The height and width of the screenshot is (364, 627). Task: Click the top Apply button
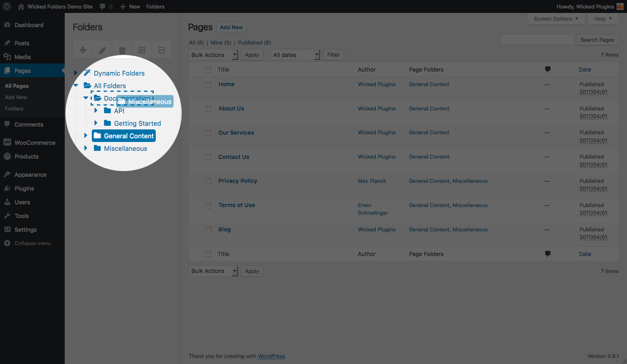252,55
